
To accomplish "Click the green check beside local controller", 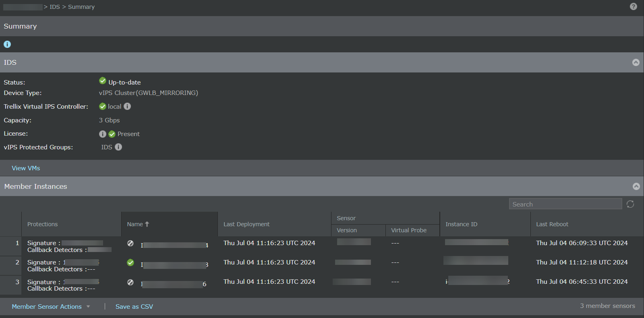I will [103, 106].
